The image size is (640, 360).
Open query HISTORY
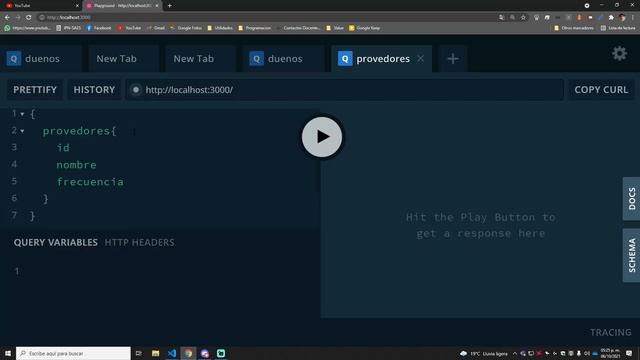coord(94,90)
